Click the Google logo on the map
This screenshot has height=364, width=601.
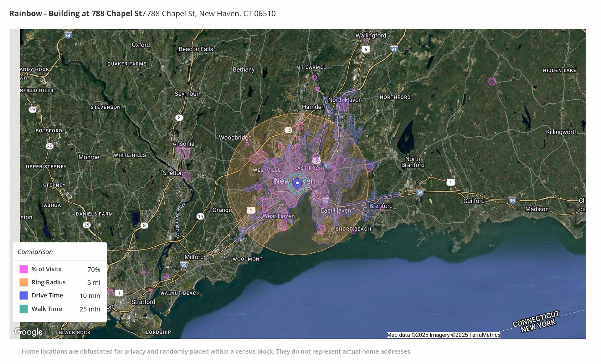click(28, 332)
